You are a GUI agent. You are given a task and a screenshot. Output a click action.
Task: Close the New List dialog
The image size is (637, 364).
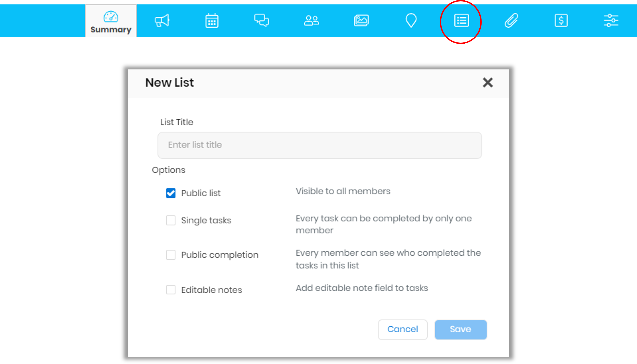pyautogui.click(x=488, y=83)
